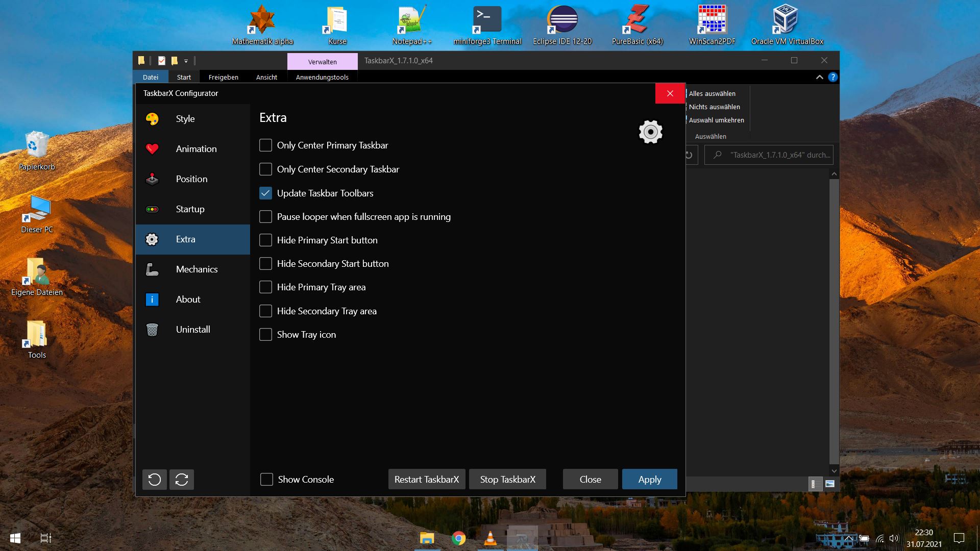Open Mechanics section via robot arm icon
980x551 pixels.
click(152, 269)
